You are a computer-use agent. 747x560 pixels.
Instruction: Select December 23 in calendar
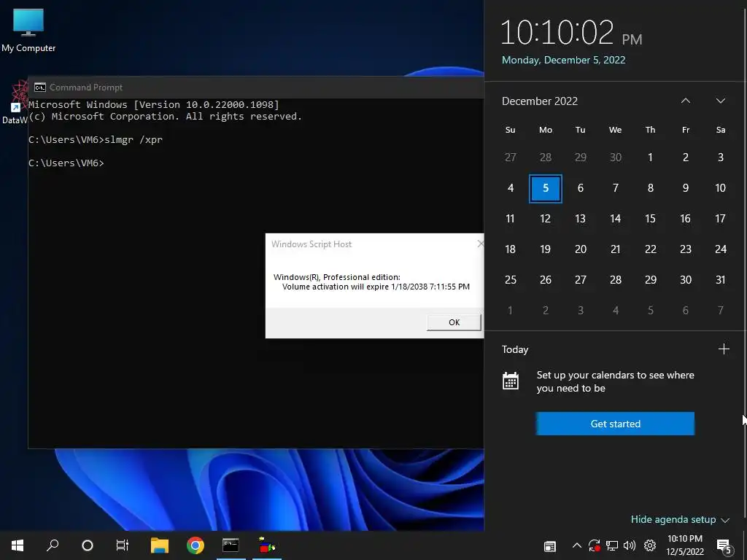click(x=686, y=249)
